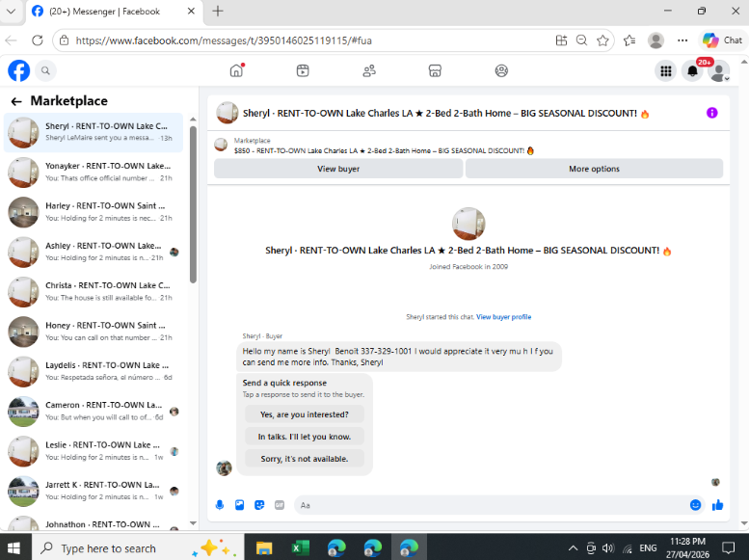This screenshot has width=749, height=560.
Task: Click the taskbar search box
Action: [x=138, y=547]
